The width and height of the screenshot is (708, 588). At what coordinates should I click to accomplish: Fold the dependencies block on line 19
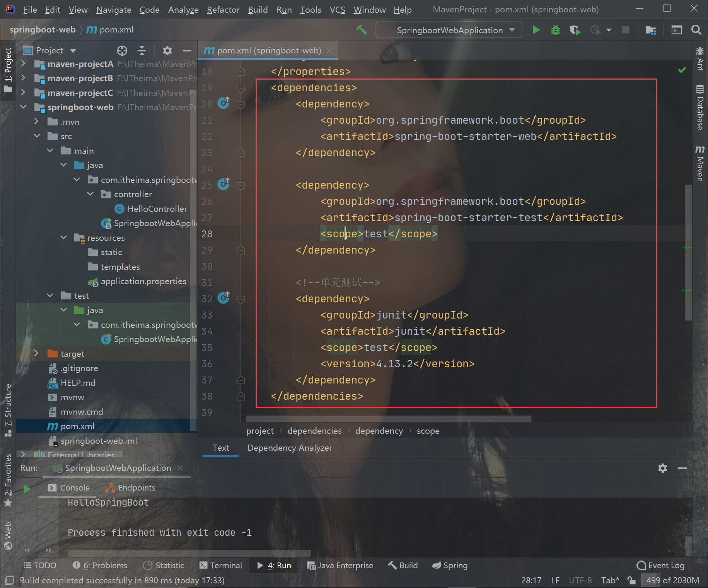[x=241, y=88]
